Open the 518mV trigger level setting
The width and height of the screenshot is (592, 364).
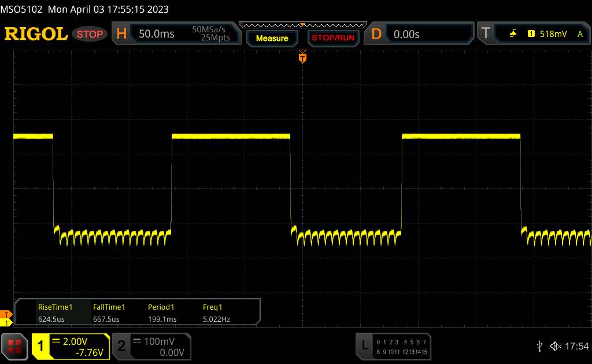pos(553,34)
